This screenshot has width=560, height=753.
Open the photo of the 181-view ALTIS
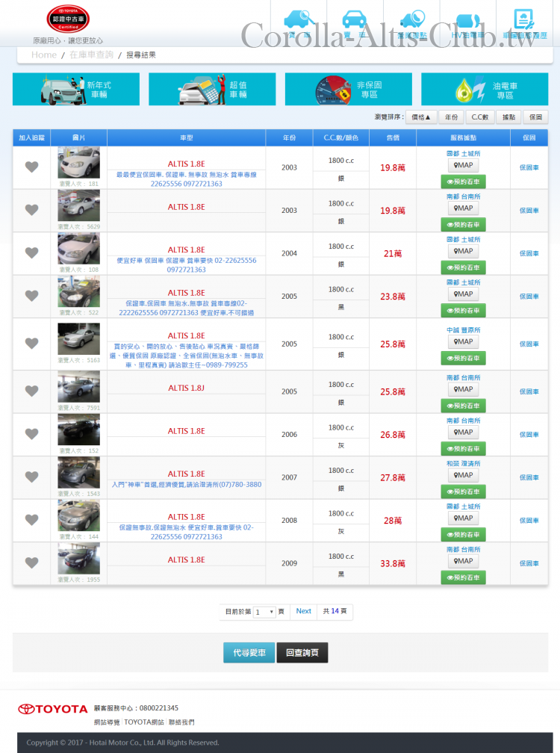[x=78, y=163]
